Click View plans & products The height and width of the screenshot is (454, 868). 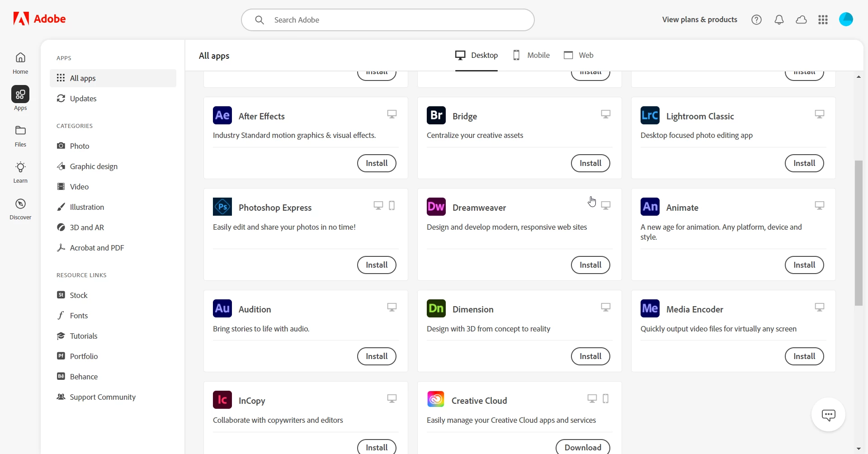pyautogui.click(x=699, y=19)
